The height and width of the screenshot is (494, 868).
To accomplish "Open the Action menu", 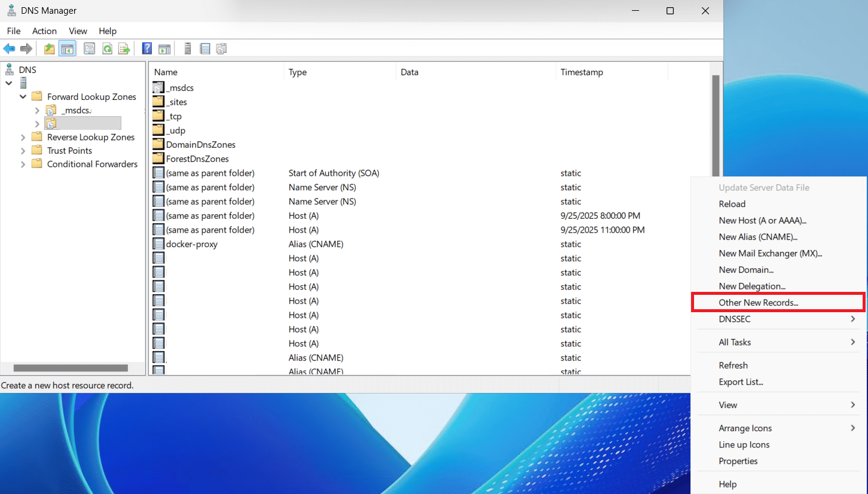I will tap(44, 31).
